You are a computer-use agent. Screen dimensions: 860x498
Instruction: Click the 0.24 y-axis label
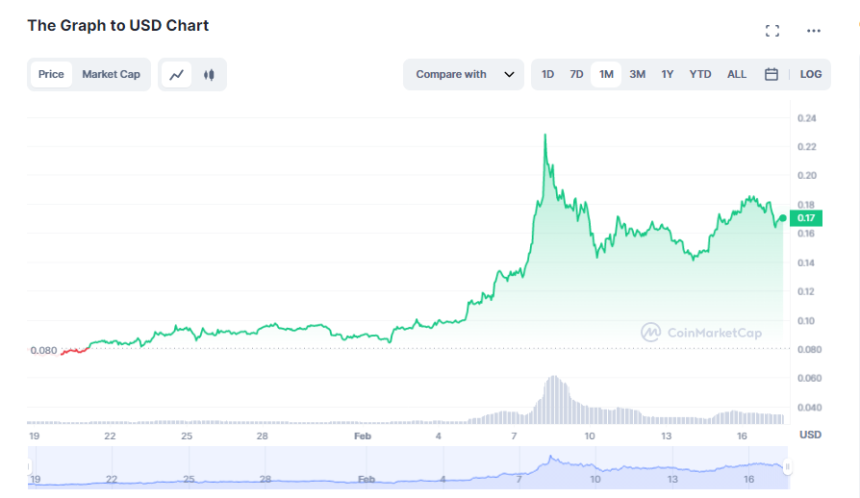coord(806,118)
